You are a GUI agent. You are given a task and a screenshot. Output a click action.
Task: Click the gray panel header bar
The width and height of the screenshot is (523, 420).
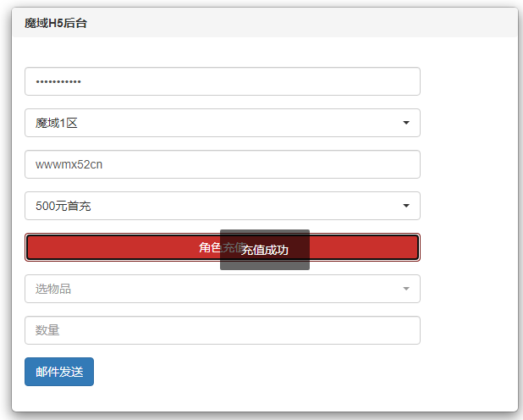coord(296,24)
